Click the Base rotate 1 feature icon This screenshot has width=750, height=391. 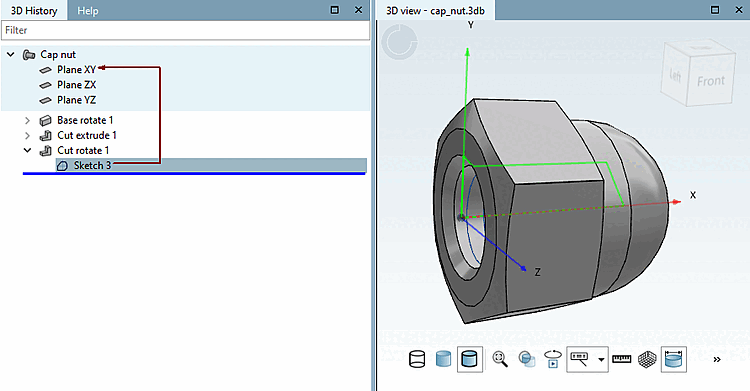point(45,120)
